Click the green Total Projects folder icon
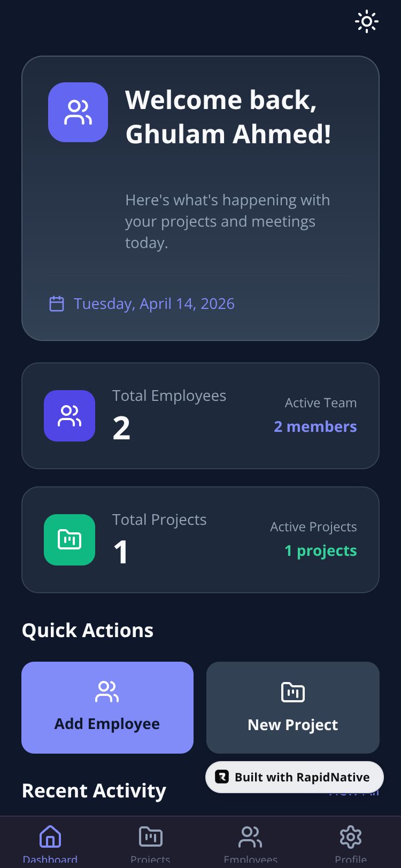The height and width of the screenshot is (868, 401). point(70,540)
